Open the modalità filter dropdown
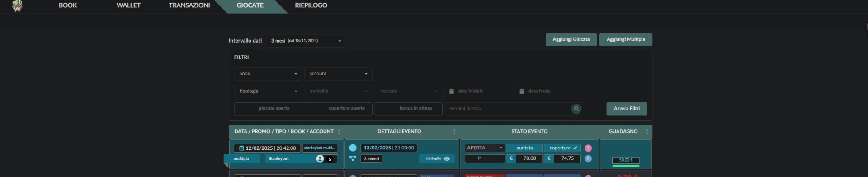 point(338,91)
